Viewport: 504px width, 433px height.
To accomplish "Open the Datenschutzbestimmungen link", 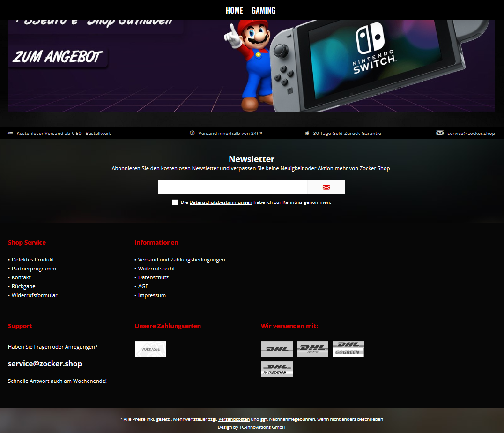I will [x=221, y=202].
